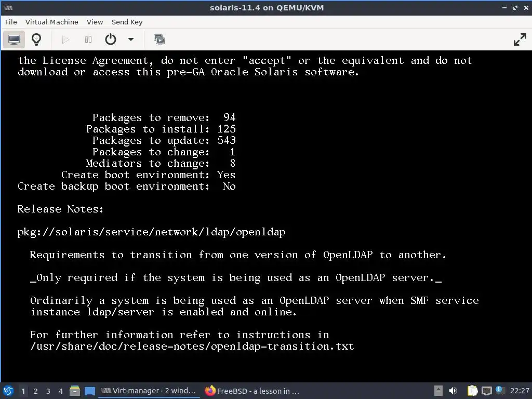Click 'Packages to remove: 94' line

[x=164, y=118]
